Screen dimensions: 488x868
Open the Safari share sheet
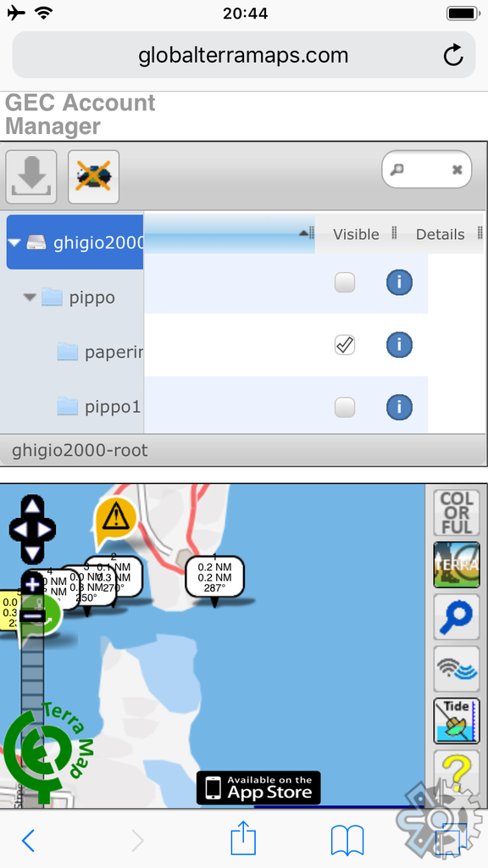243,838
